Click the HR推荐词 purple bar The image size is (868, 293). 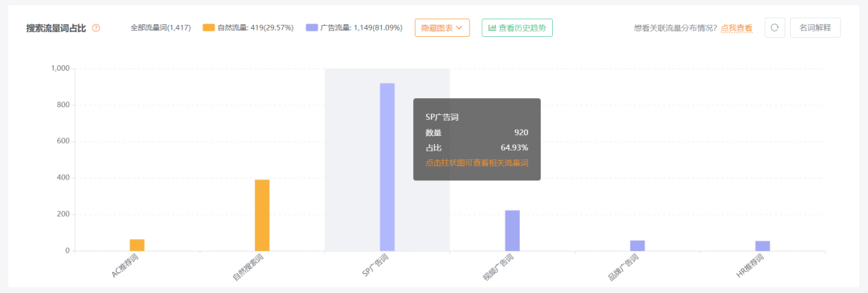pyautogui.click(x=762, y=246)
